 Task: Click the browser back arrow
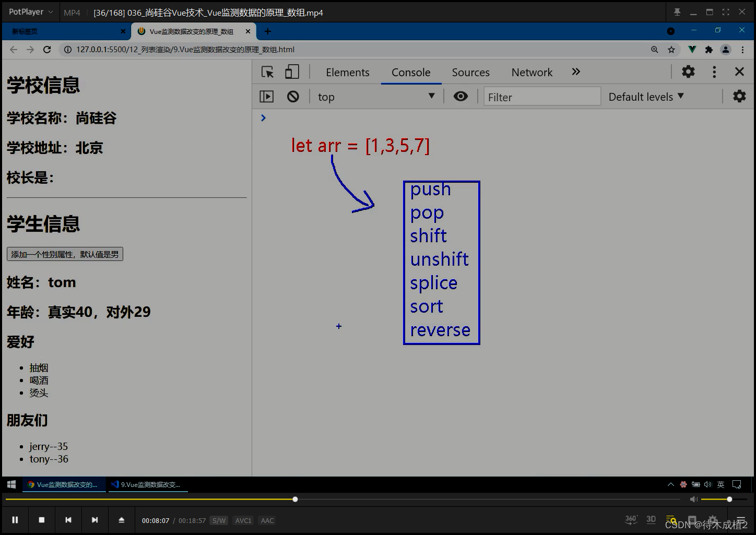(14, 50)
